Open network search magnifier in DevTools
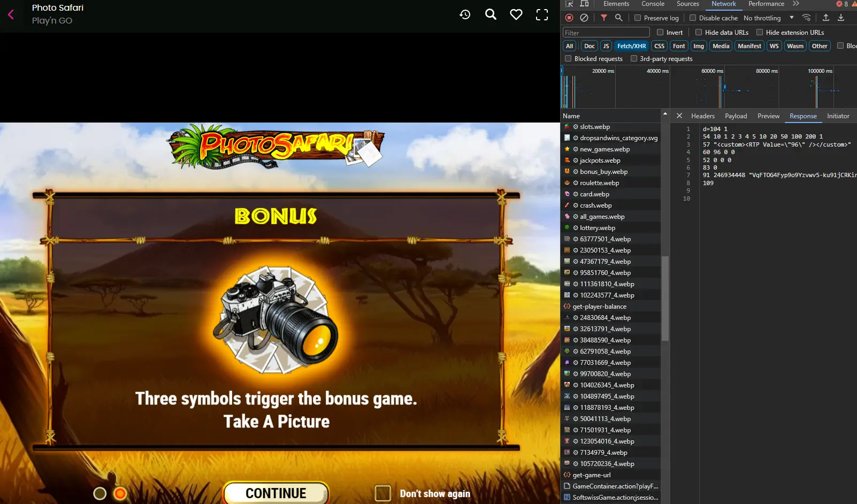The image size is (857, 504). [x=618, y=18]
